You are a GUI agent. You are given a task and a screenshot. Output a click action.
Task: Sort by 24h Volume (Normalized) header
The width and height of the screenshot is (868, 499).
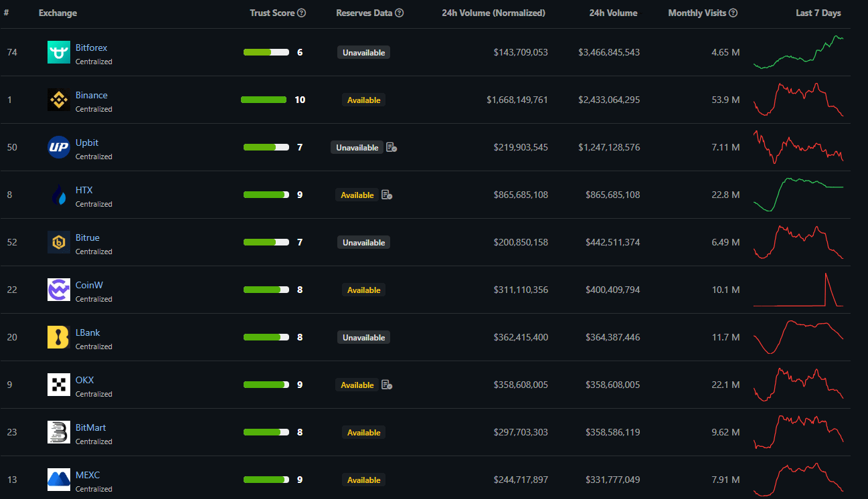[493, 13]
